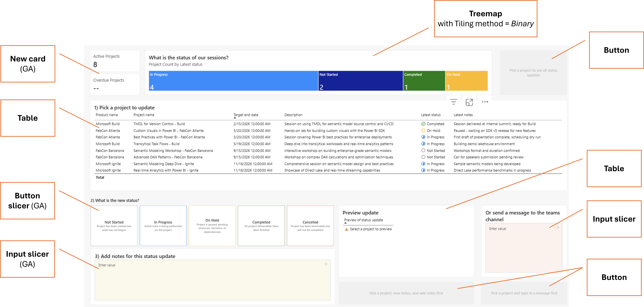Sort by the Target end date column header

tap(246, 115)
